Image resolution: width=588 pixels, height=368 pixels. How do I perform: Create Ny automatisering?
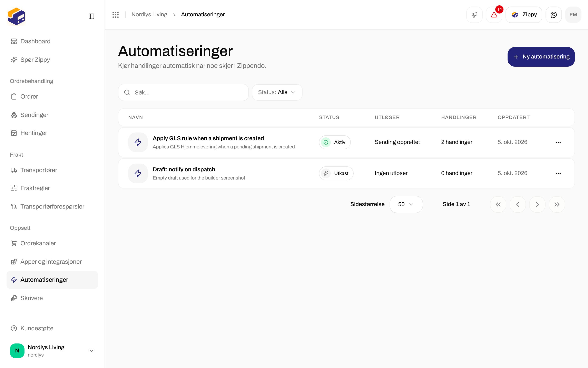(541, 57)
